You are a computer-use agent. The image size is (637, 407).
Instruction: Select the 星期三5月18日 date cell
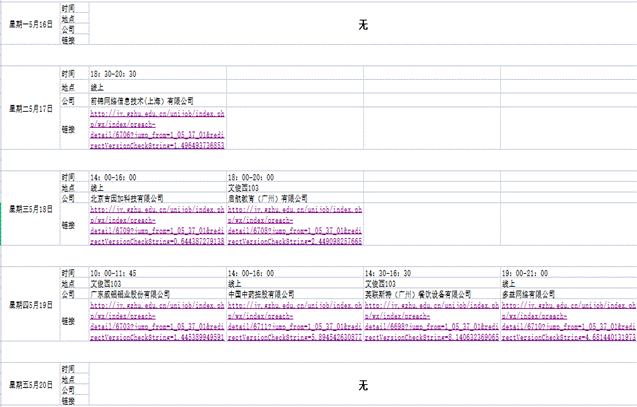[30, 209]
